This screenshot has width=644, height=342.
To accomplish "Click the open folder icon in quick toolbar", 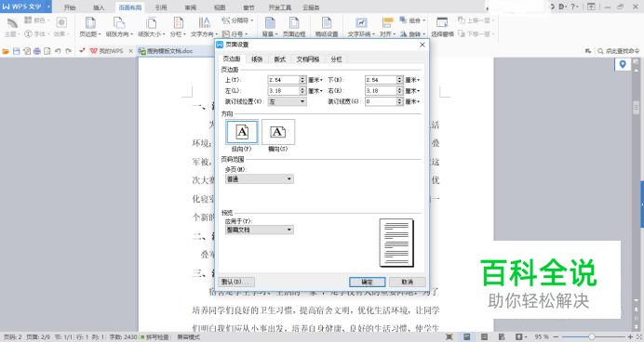I will click(6, 51).
